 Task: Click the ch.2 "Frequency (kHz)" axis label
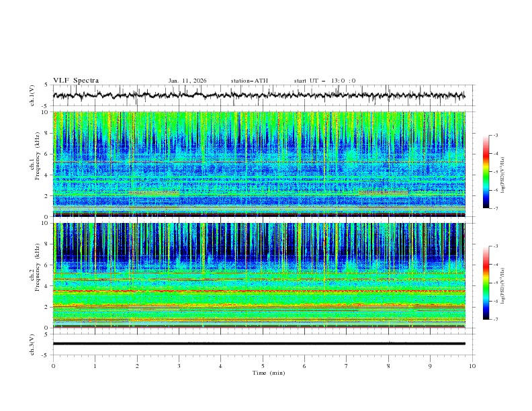(37, 267)
